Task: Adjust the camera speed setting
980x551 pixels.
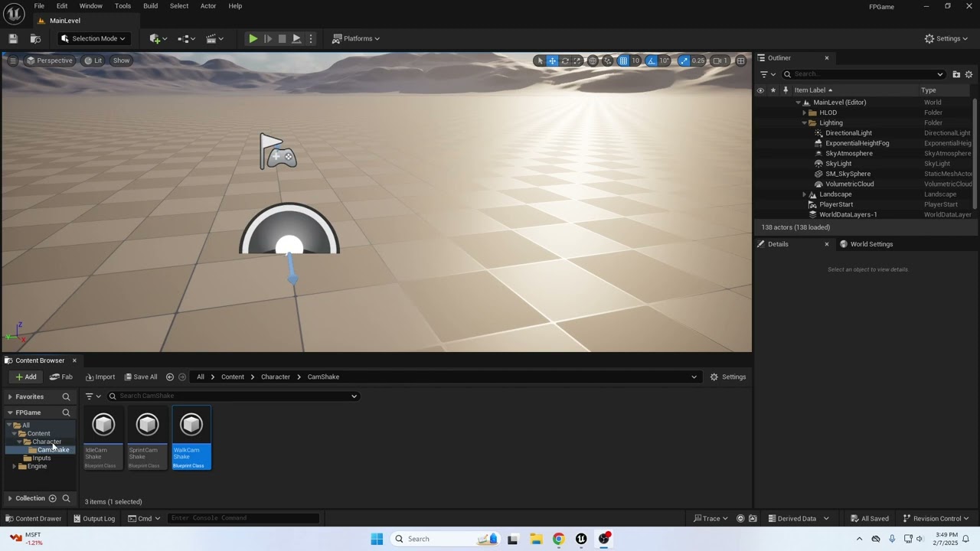Action: [x=720, y=60]
